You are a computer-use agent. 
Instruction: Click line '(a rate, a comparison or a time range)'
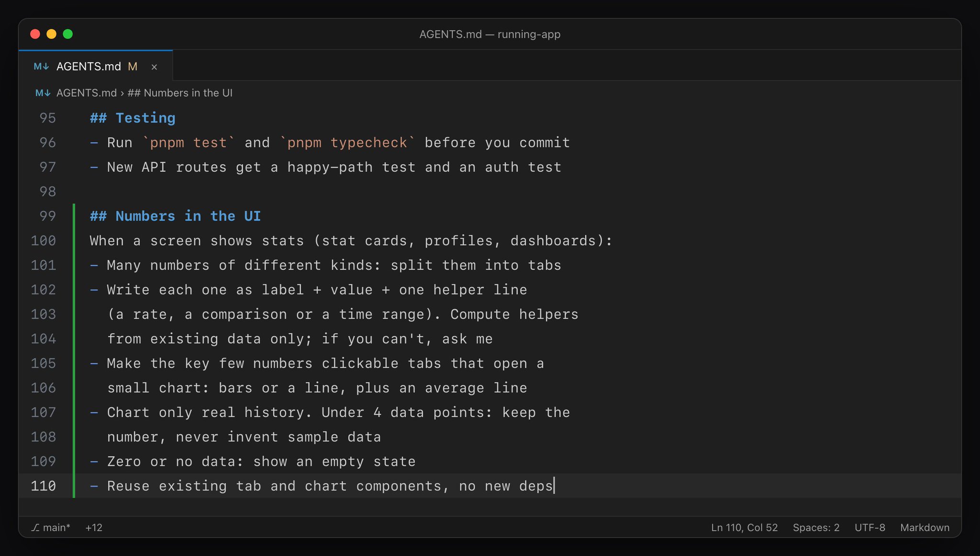343,314
